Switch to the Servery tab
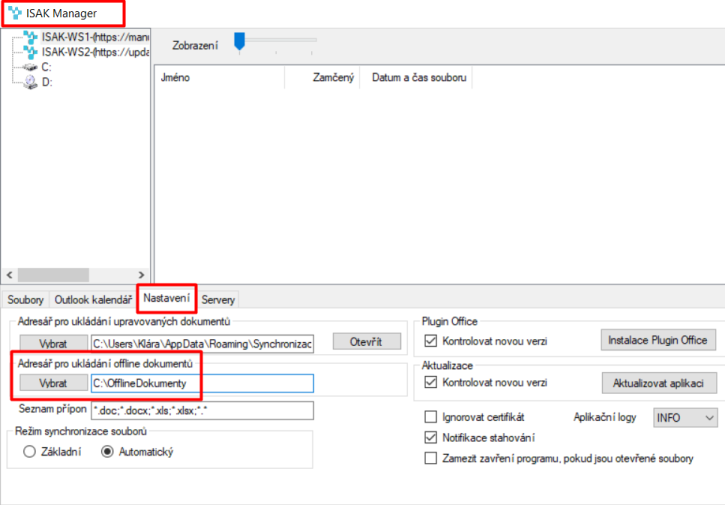 point(218,300)
